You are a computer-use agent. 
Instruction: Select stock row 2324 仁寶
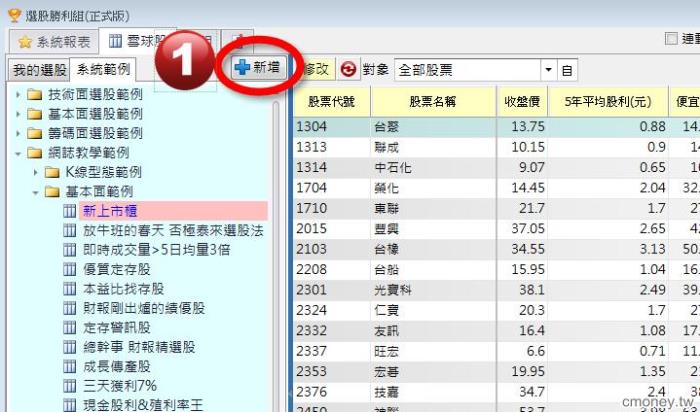pos(496,310)
